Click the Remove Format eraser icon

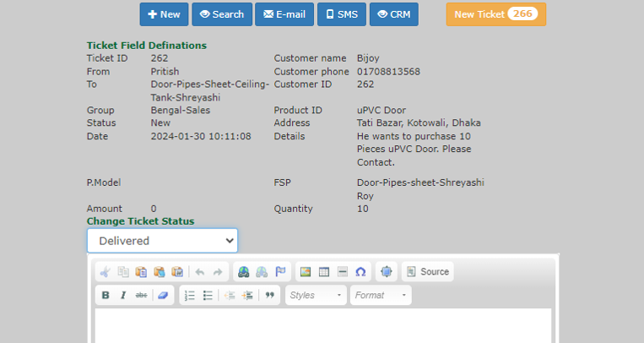165,296
